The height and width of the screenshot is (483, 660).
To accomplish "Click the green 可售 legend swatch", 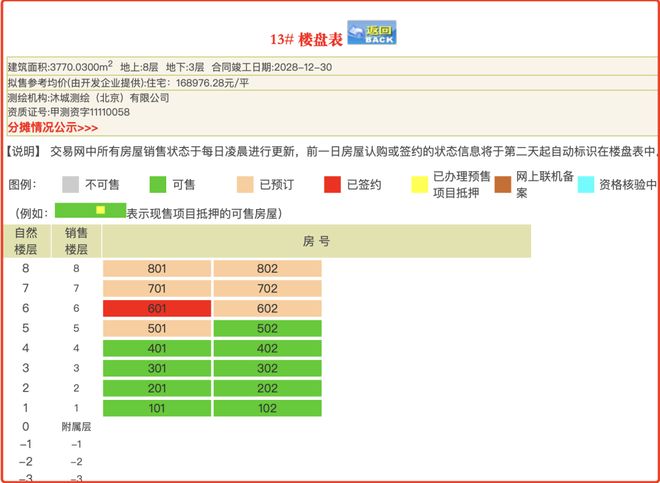I will (157, 184).
